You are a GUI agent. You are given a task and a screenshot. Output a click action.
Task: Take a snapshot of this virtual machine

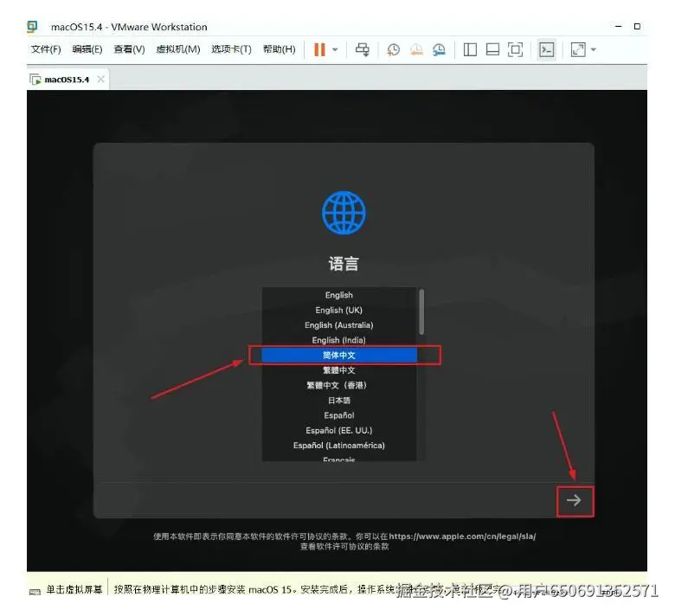tap(393, 50)
